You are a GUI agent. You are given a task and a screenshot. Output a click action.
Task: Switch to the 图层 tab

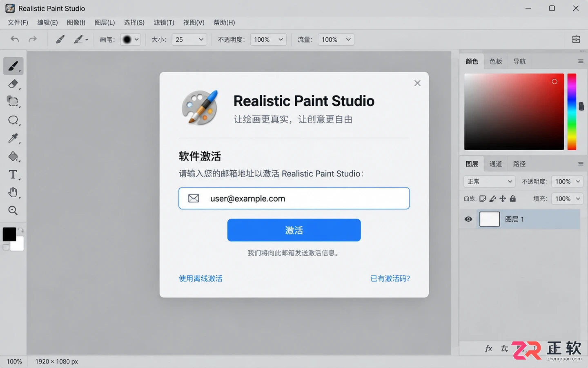tap(472, 164)
